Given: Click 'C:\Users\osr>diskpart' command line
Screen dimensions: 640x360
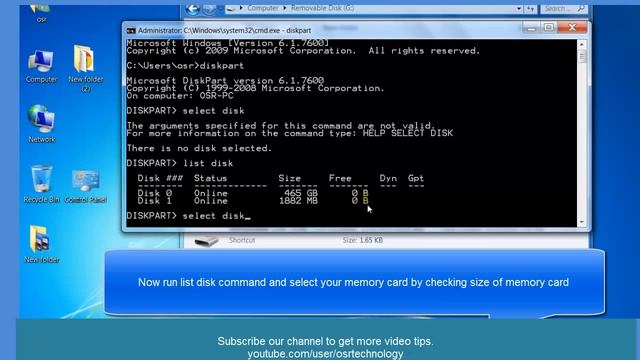Looking at the screenshot, I should pyautogui.click(x=185, y=66).
